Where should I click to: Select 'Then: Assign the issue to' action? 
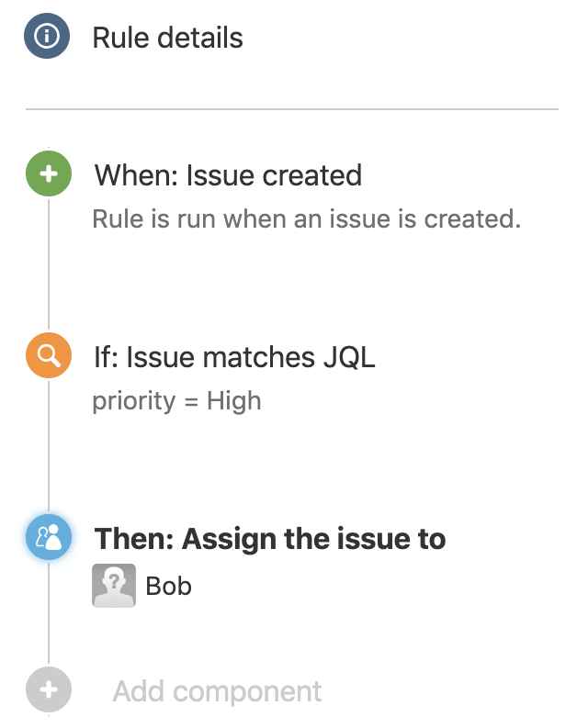pyautogui.click(x=270, y=539)
